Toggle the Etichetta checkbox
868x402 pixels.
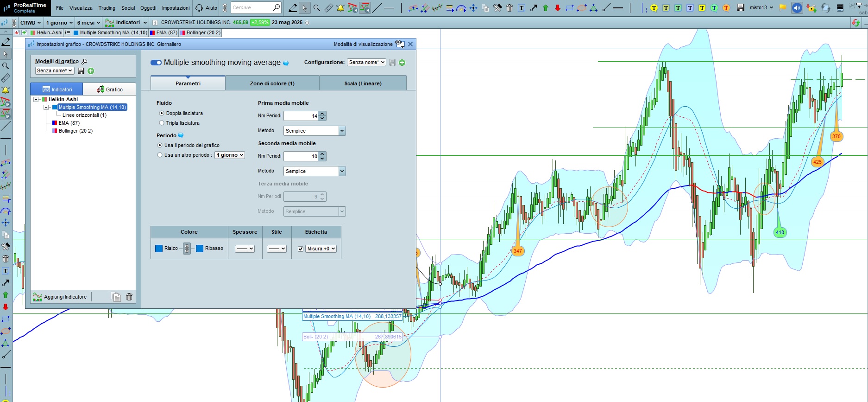pyautogui.click(x=301, y=249)
